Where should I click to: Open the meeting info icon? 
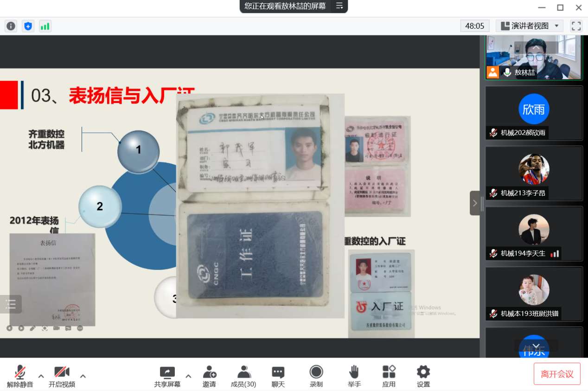point(11,26)
